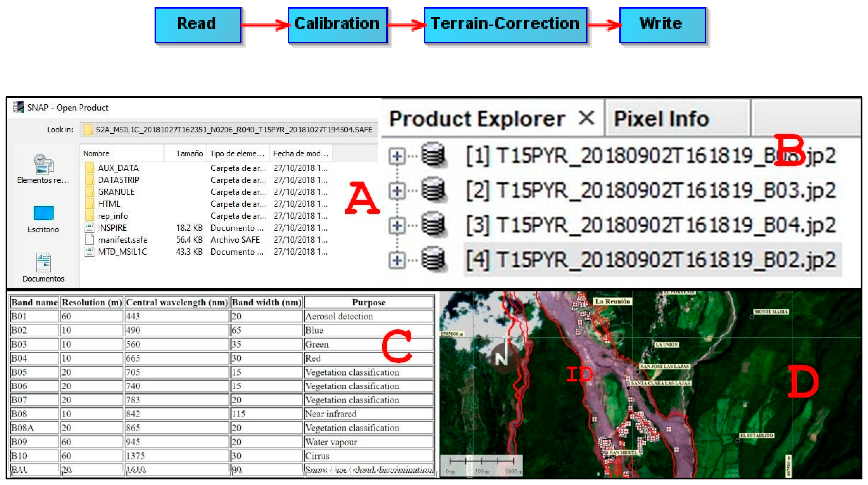868x485 pixels.
Task: Click database icon of product [4]
Action: [x=434, y=259]
